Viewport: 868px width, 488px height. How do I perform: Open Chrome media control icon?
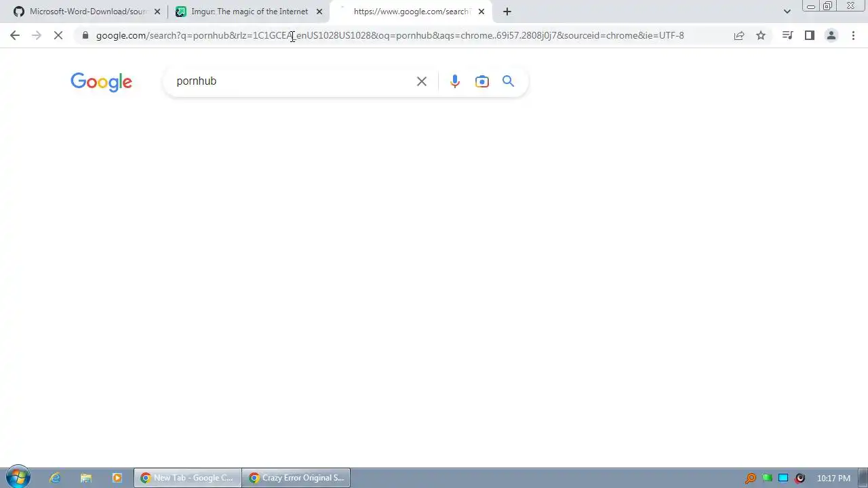coord(787,35)
